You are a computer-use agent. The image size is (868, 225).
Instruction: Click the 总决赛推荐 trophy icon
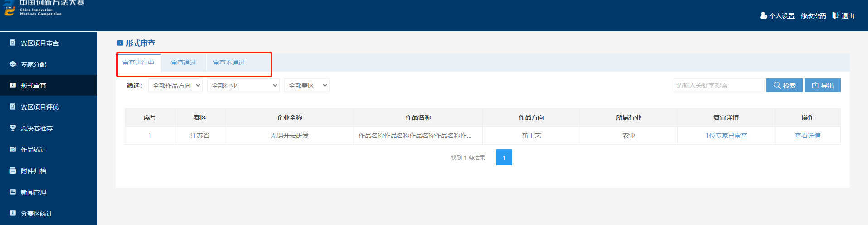click(13, 128)
